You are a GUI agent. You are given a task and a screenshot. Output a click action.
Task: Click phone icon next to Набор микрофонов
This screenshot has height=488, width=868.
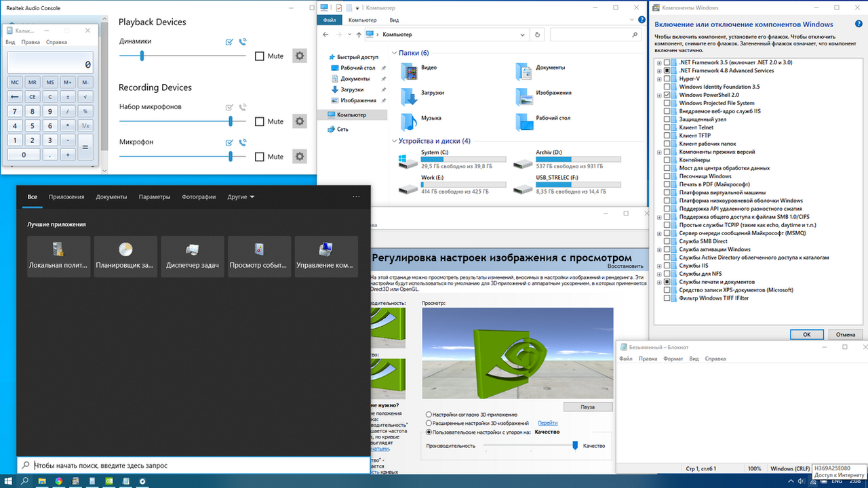pyautogui.click(x=243, y=107)
